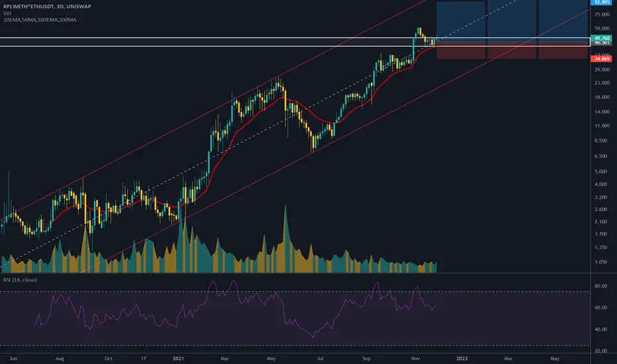Click the 3.200 price axis value
This screenshot has width=617, height=364.
click(601, 197)
